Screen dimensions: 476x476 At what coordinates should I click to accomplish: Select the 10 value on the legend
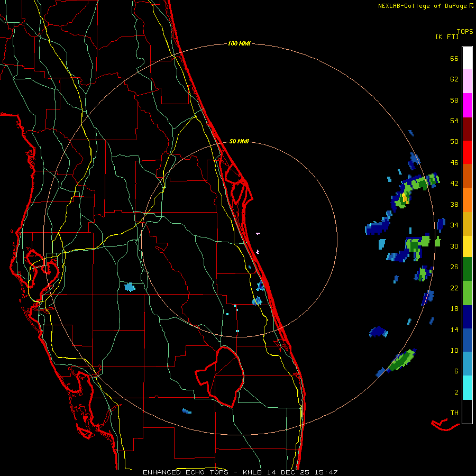click(x=454, y=350)
